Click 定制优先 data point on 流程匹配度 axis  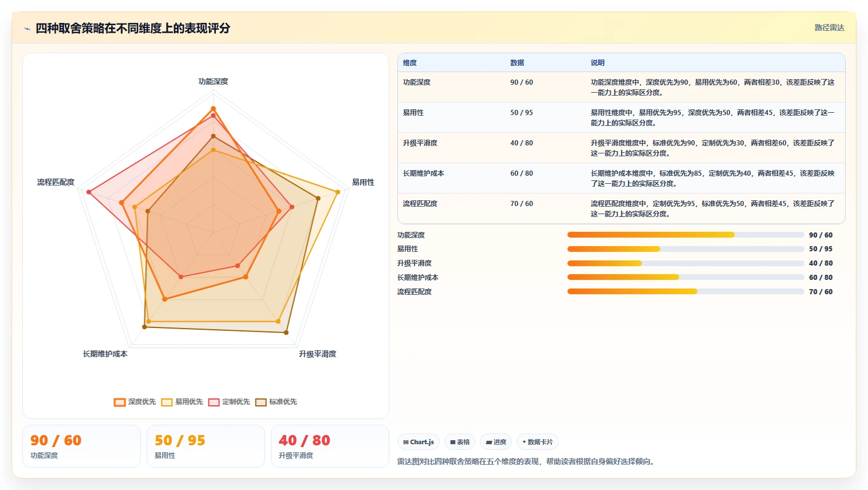click(89, 192)
